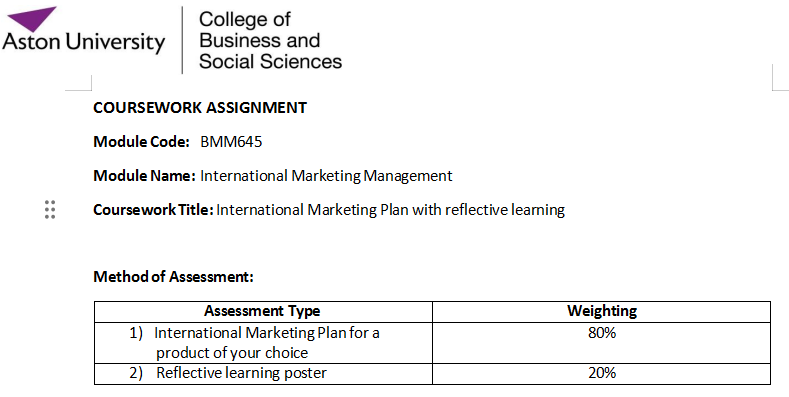Viewport: 789px width, 397px height.
Task: Click the 80% weighting cell
Action: click(x=601, y=343)
